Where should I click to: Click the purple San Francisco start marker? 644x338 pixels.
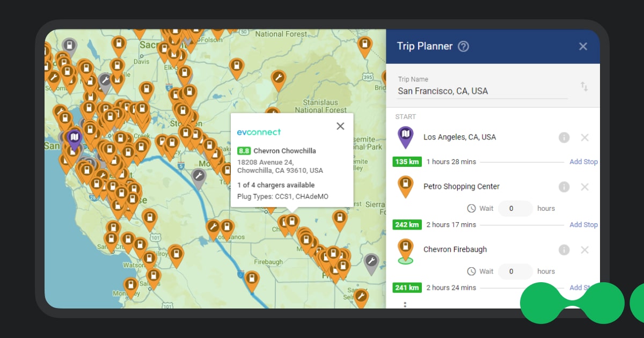74,138
